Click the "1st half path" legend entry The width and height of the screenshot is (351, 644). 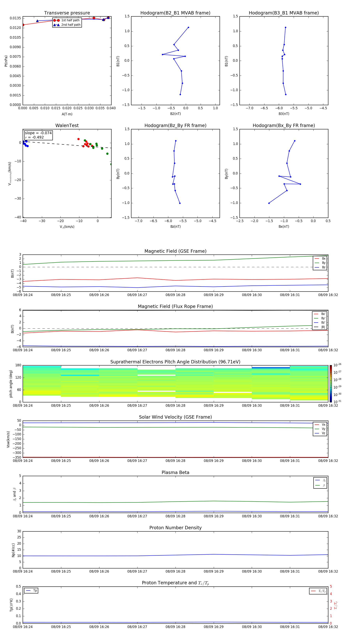[x=67, y=20]
